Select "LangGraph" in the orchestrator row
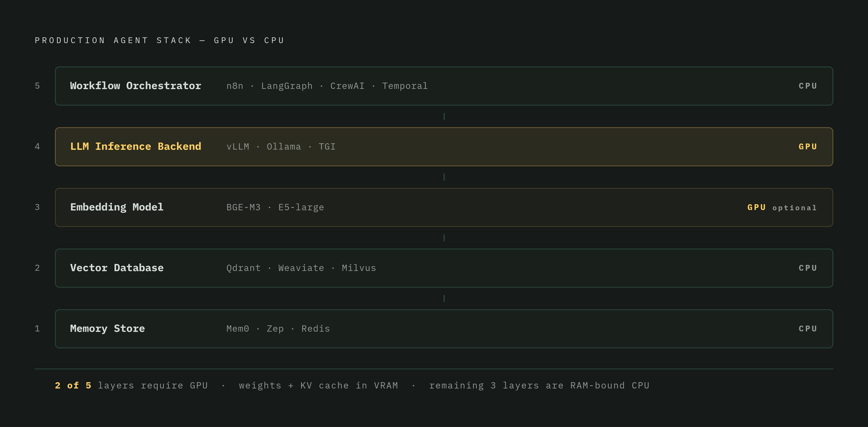This screenshot has width=868, height=427. [x=287, y=86]
